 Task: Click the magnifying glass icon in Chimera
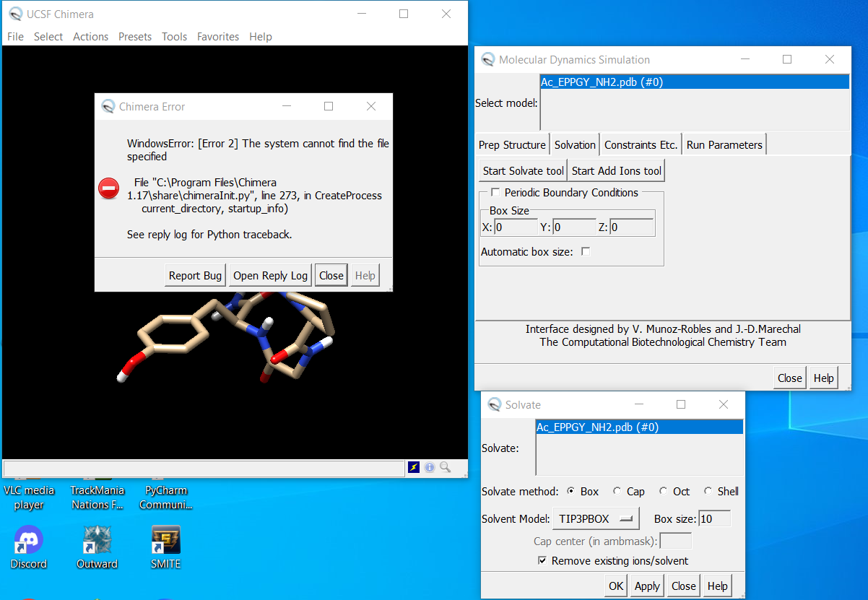coord(445,467)
